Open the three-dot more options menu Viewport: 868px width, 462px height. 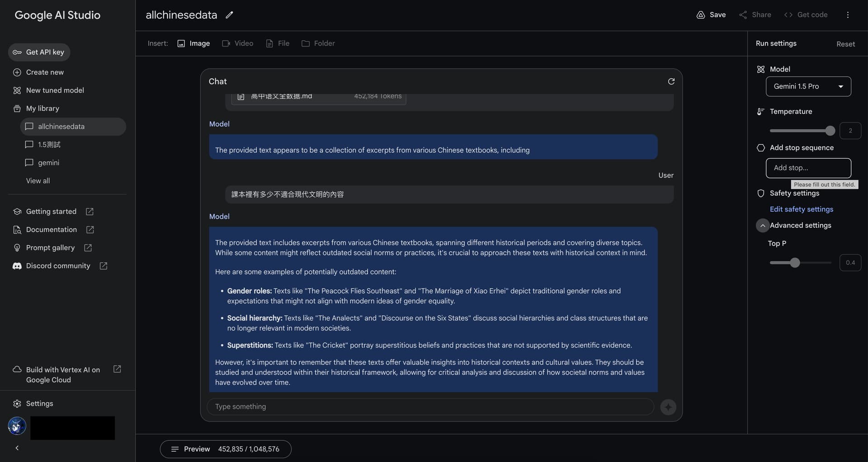point(848,15)
